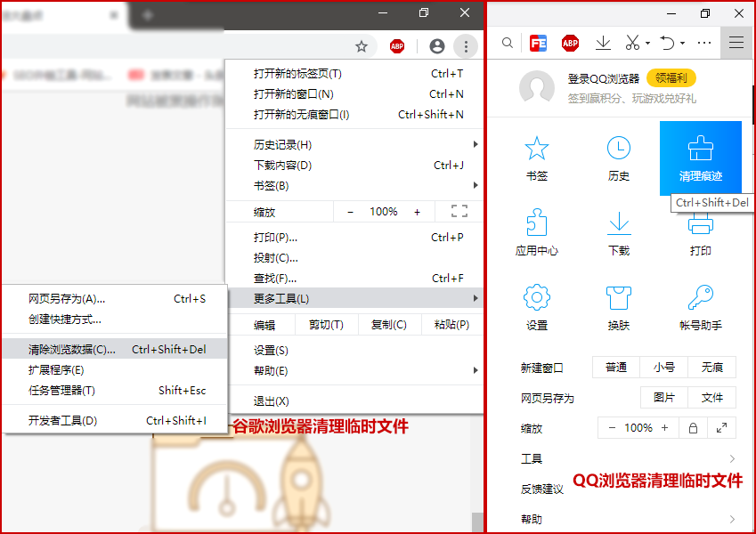Select 任务管理器(T)
The width and height of the screenshot is (756, 534).
click(115, 390)
